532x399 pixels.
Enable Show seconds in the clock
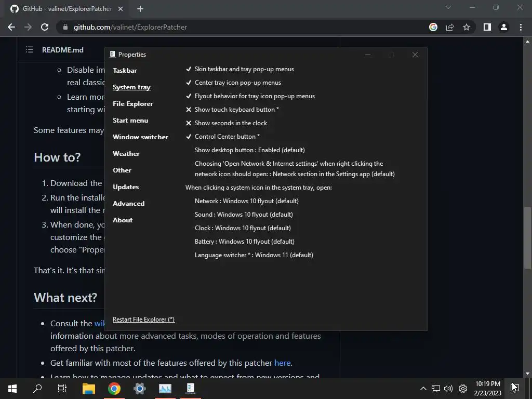(227, 123)
